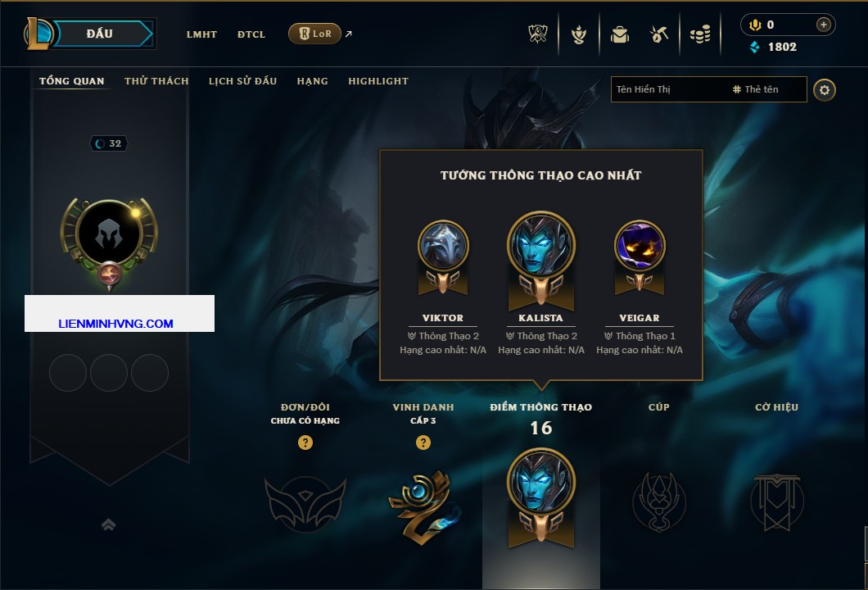Open the Lịch Sử Đấu tab
The image size is (868, 590).
[242, 81]
